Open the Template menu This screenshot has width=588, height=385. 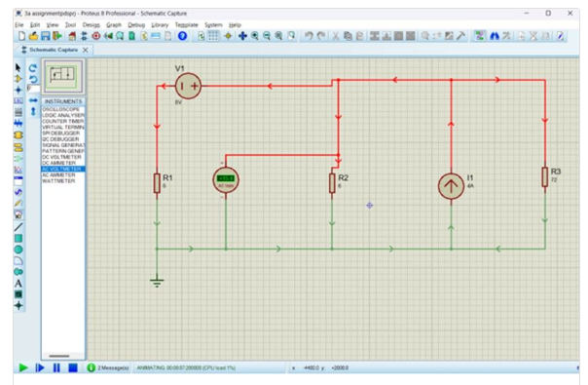click(x=186, y=24)
